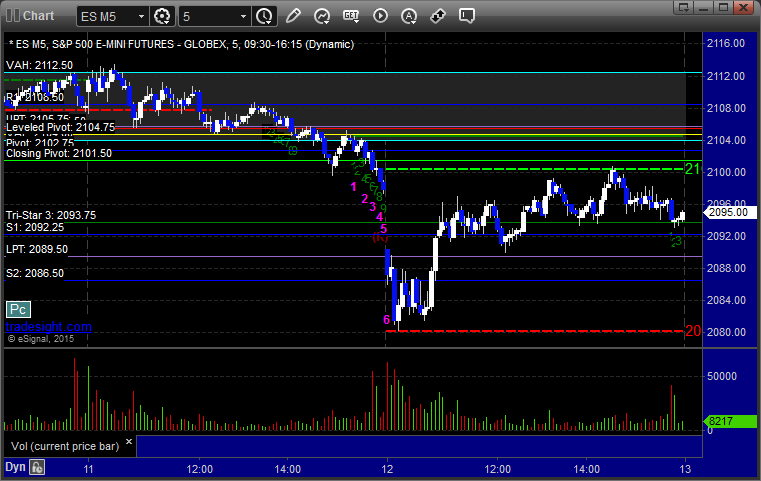Open the alerts A-circle menu
Viewport: 761px width, 481px height.
coord(409,16)
